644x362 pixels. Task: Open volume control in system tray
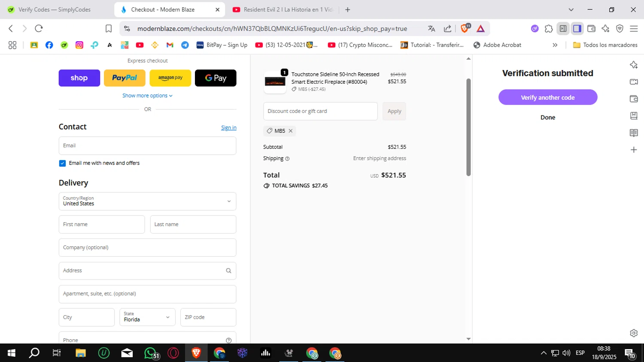(566, 353)
